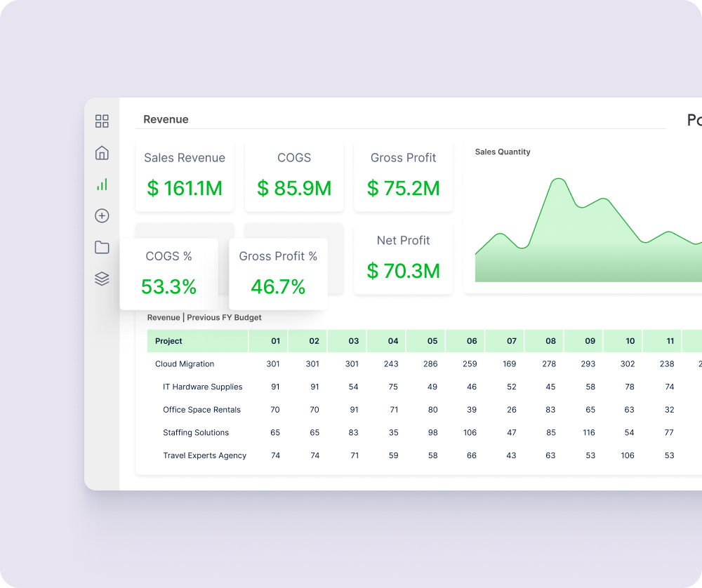This screenshot has height=588, width=702.
Task: Open the Net Profit card
Action: coord(404,258)
